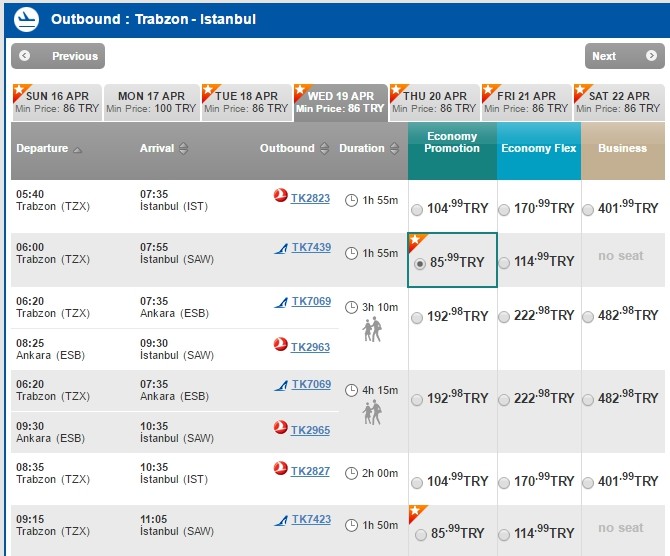Switch to the MON 17 APR date tab
The width and height of the screenshot is (670, 556).
point(152,102)
